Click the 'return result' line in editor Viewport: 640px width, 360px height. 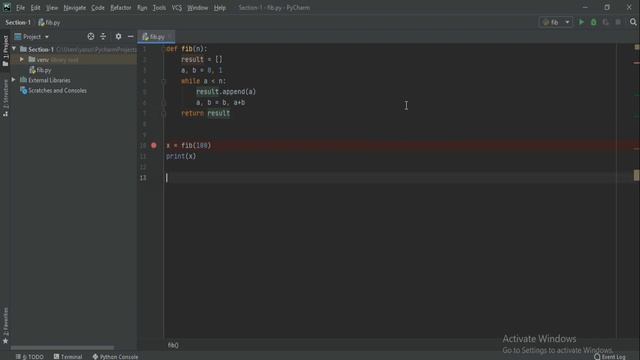point(205,113)
